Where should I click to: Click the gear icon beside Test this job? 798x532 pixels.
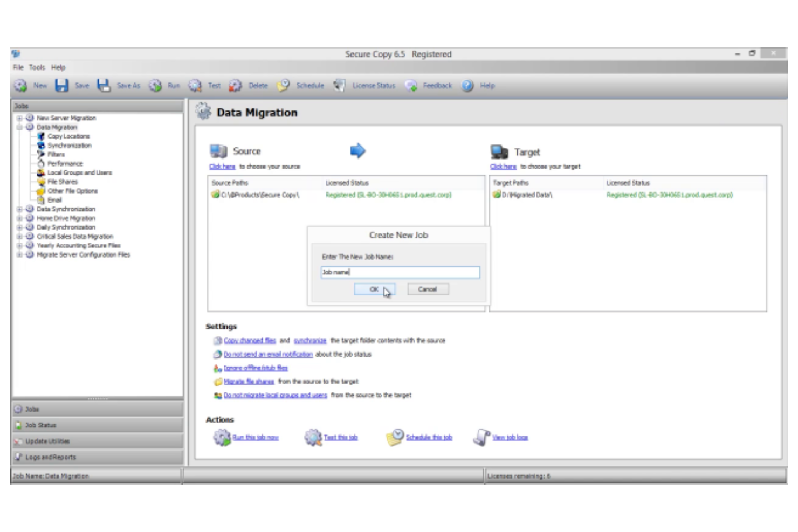313,437
